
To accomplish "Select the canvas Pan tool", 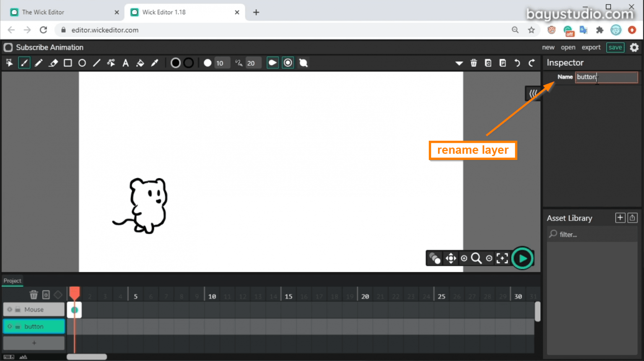I will 451,258.
